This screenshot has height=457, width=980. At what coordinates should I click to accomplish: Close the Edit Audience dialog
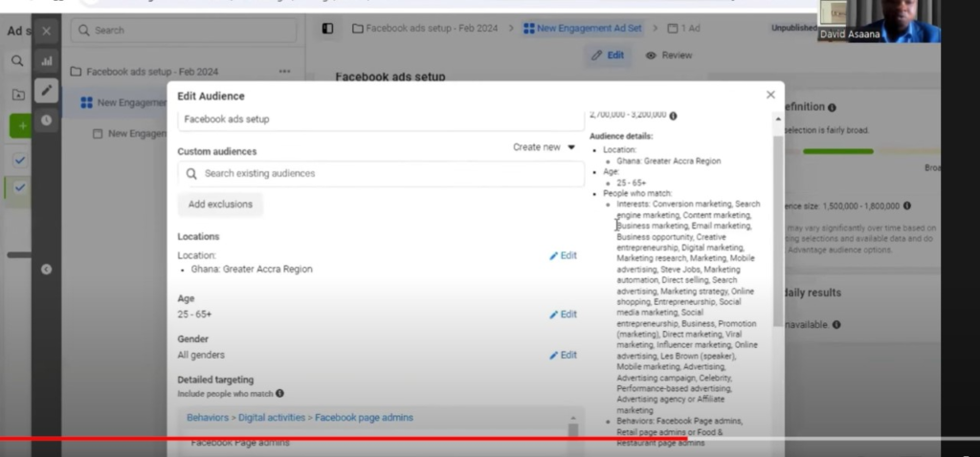770,95
